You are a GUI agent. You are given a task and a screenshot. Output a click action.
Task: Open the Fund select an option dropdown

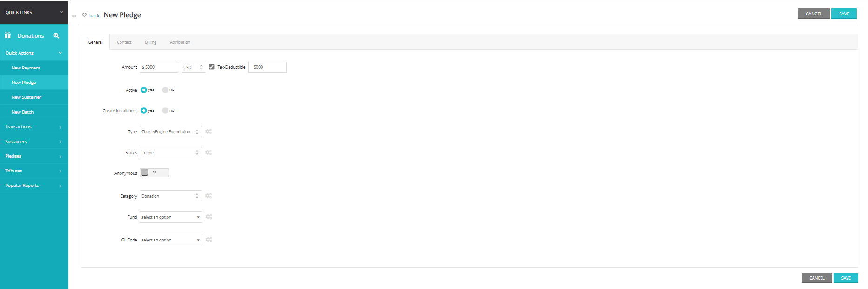pos(171,217)
